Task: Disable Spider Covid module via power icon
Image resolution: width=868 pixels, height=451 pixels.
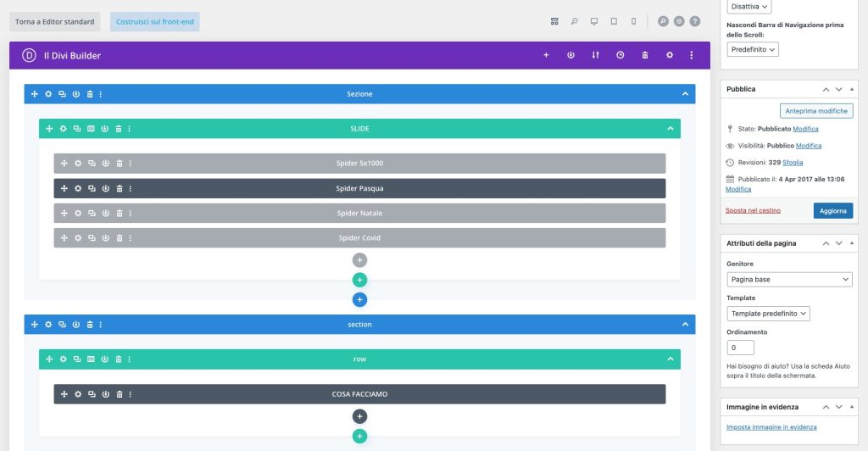Action: (x=106, y=238)
